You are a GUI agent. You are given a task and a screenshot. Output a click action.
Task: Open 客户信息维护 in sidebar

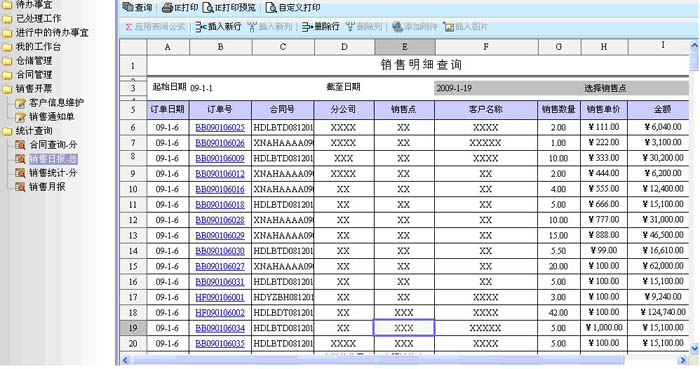pos(56,103)
